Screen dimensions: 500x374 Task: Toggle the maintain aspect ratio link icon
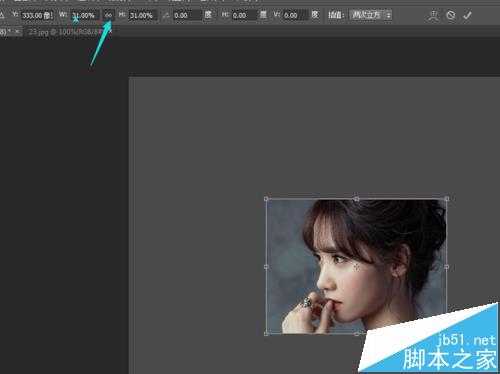click(108, 15)
